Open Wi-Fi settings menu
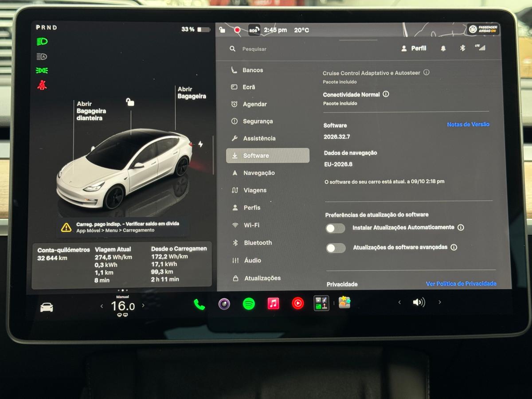Screen dimensions: 532x399 click(x=267, y=225)
